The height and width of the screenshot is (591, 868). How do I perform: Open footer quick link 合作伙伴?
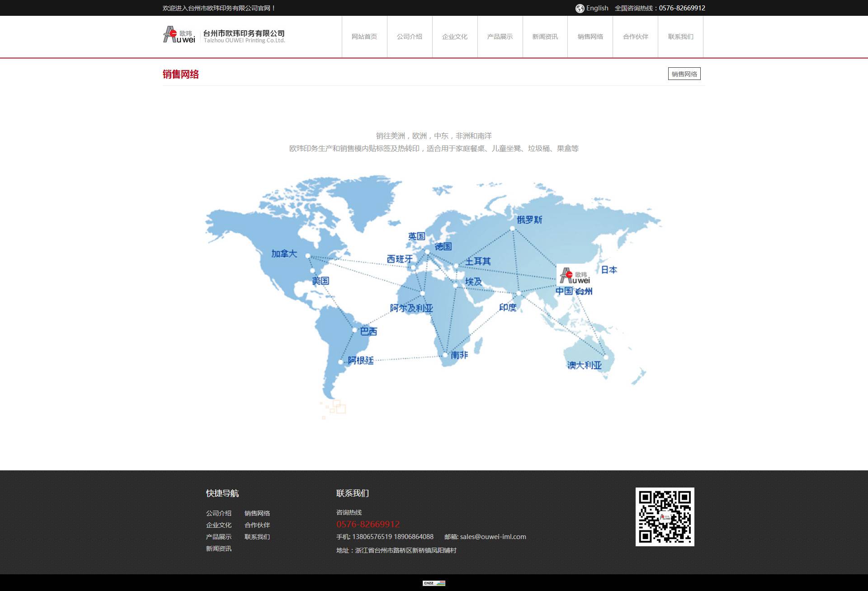(257, 525)
